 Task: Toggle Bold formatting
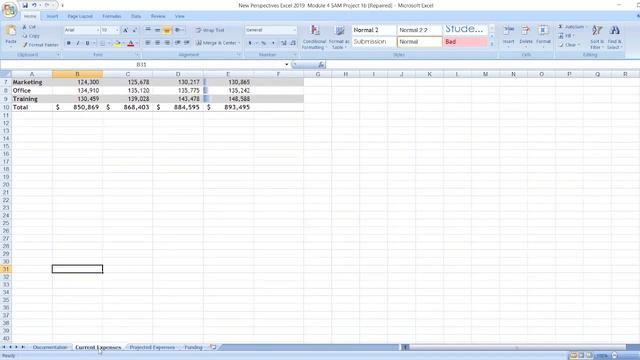69,43
